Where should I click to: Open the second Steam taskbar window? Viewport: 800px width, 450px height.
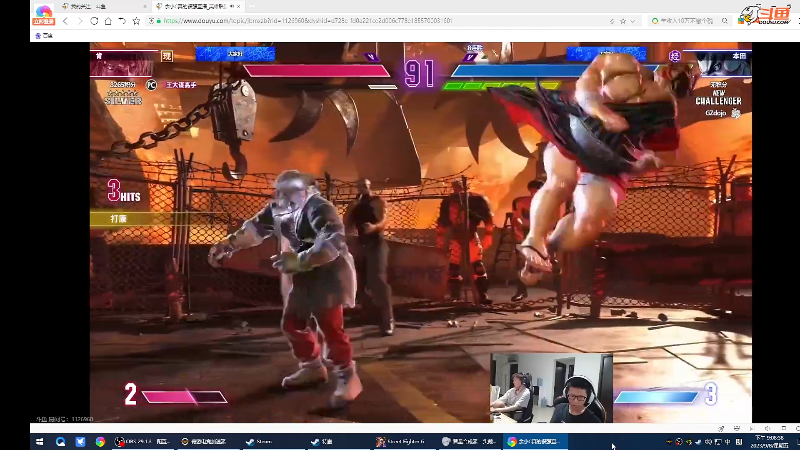coord(339,442)
